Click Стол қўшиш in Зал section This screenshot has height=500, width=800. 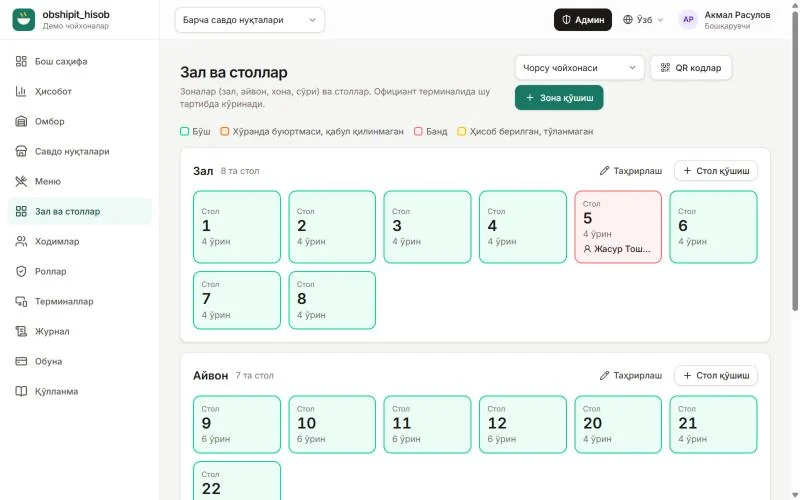click(x=716, y=170)
